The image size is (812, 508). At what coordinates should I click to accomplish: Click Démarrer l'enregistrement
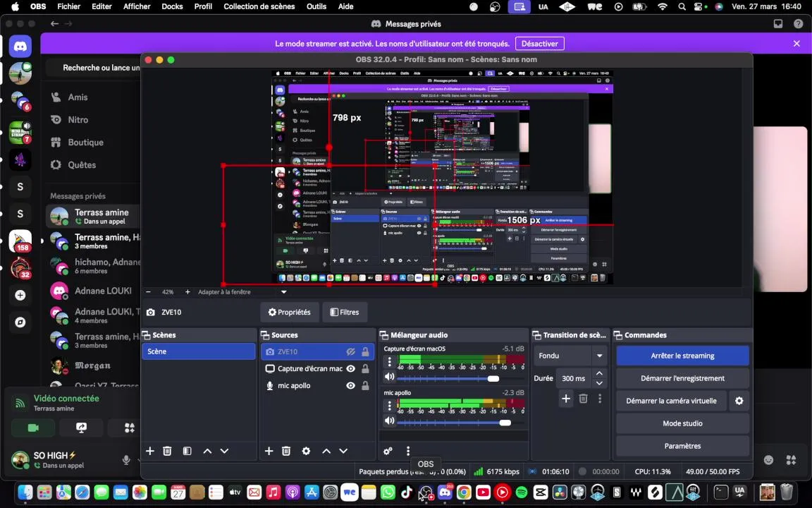click(682, 378)
